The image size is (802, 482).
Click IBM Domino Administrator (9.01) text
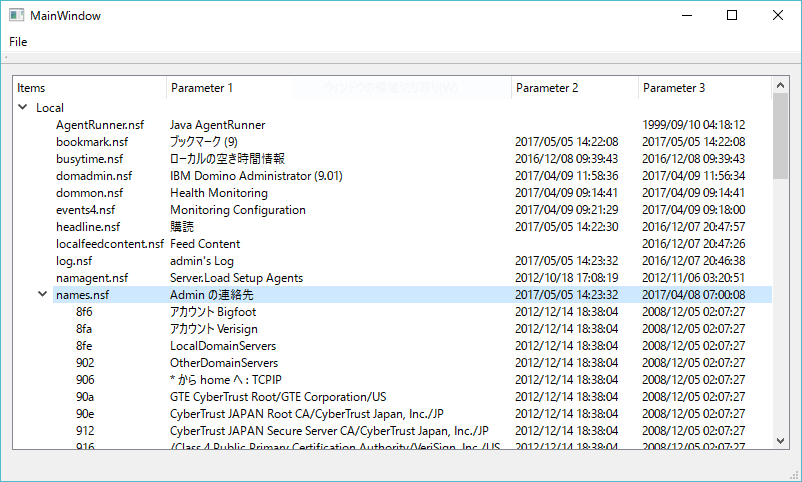[x=256, y=176]
